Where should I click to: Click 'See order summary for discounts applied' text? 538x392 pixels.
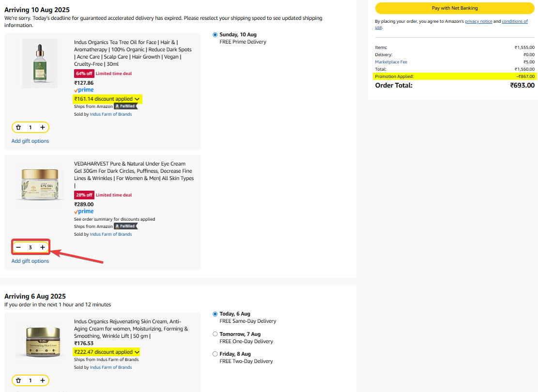click(115, 219)
